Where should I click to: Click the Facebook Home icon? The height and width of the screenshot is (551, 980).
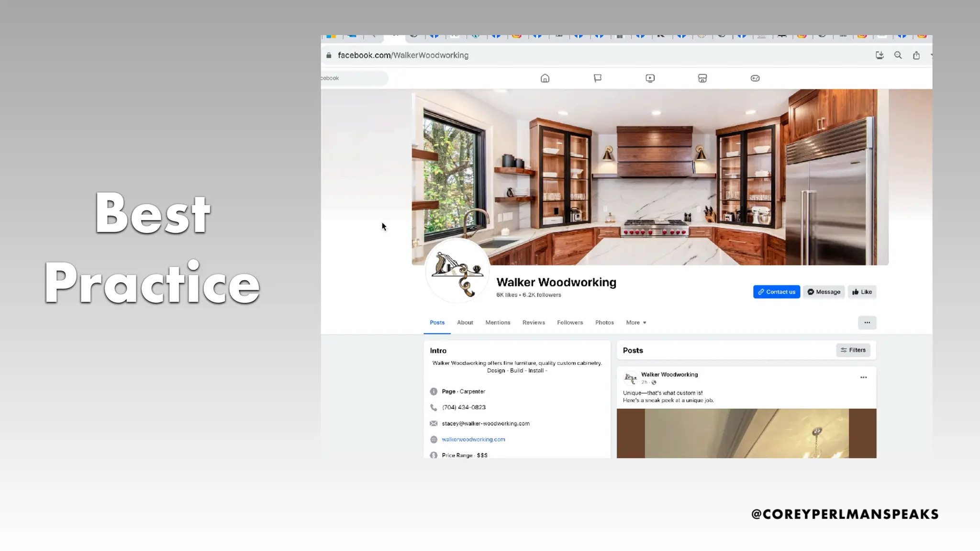pyautogui.click(x=545, y=78)
